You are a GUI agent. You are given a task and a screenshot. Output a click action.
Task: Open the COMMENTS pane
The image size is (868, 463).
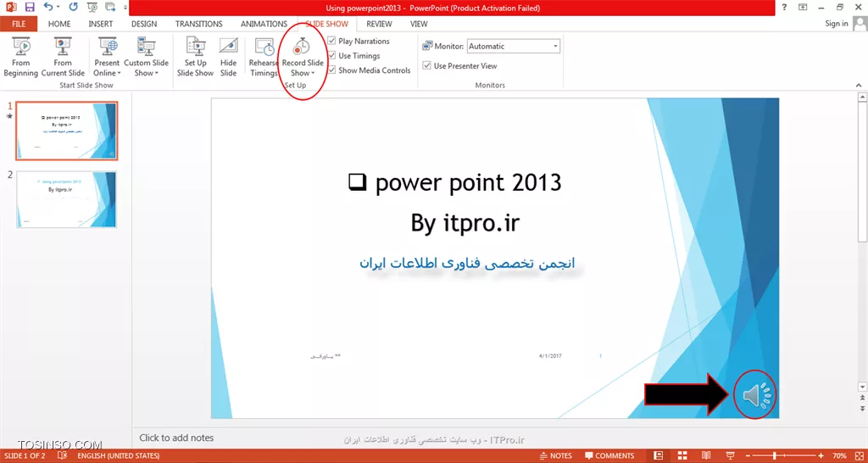(609, 456)
